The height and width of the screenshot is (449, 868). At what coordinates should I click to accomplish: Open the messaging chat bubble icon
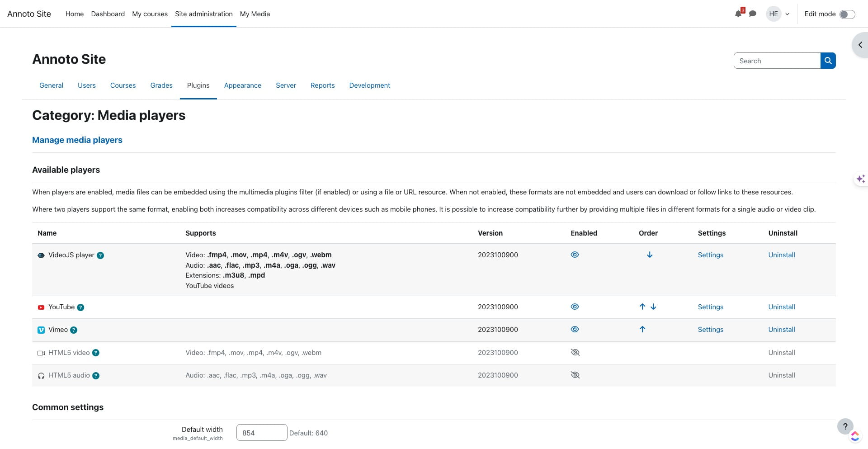tap(753, 14)
